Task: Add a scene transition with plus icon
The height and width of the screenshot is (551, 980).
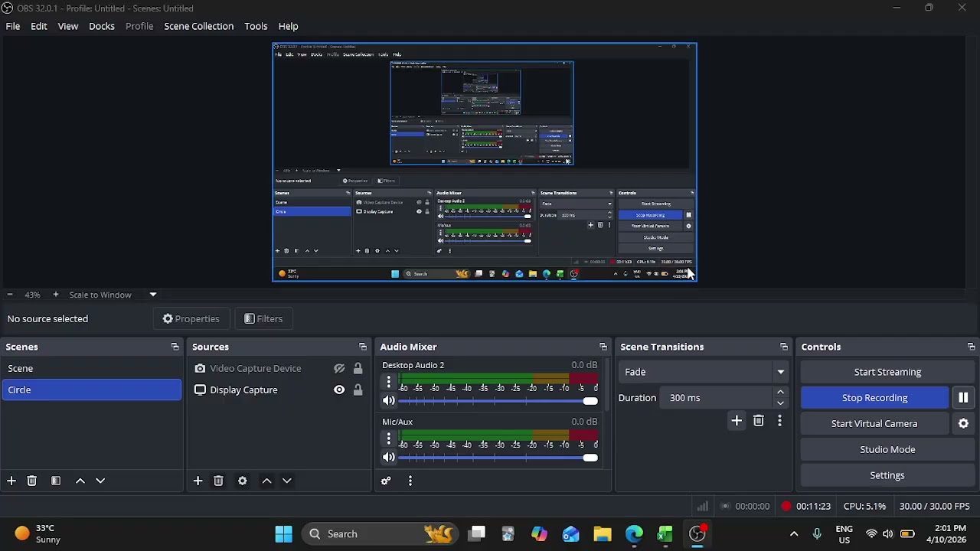Action: click(x=737, y=420)
